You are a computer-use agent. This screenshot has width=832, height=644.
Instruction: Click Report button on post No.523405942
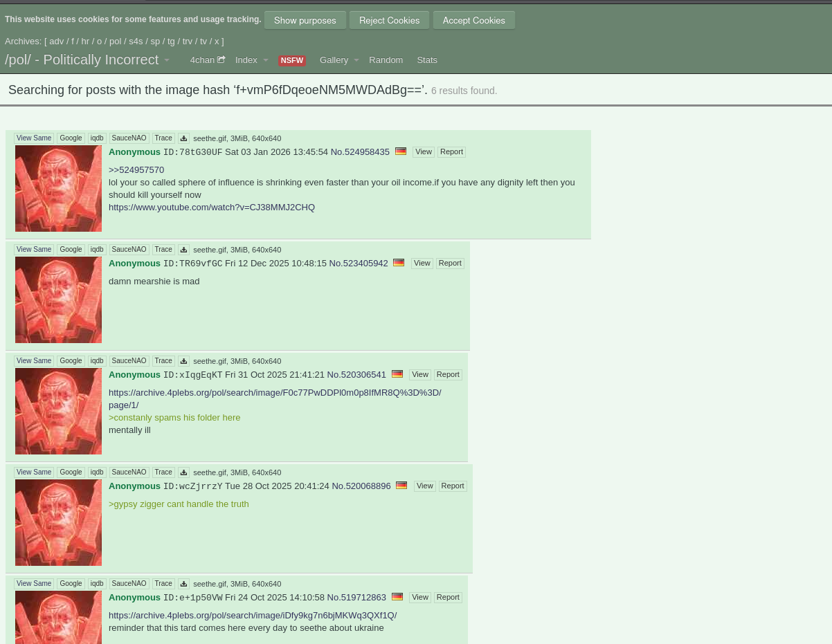click(x=450, y=264)
